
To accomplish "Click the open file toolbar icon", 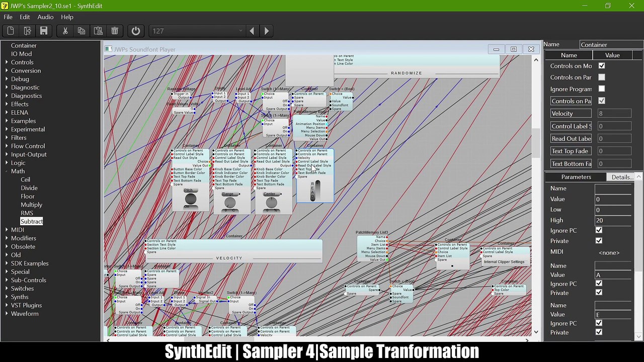I will 27,31.
